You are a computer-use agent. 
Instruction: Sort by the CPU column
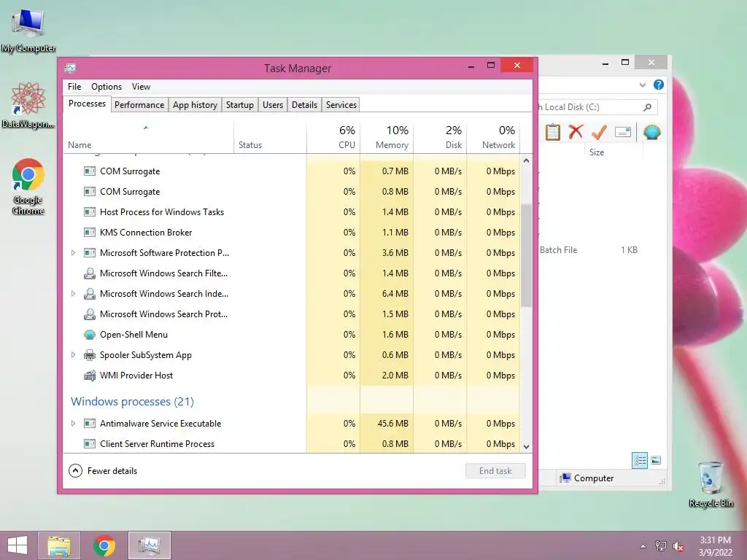click(333, 138)
